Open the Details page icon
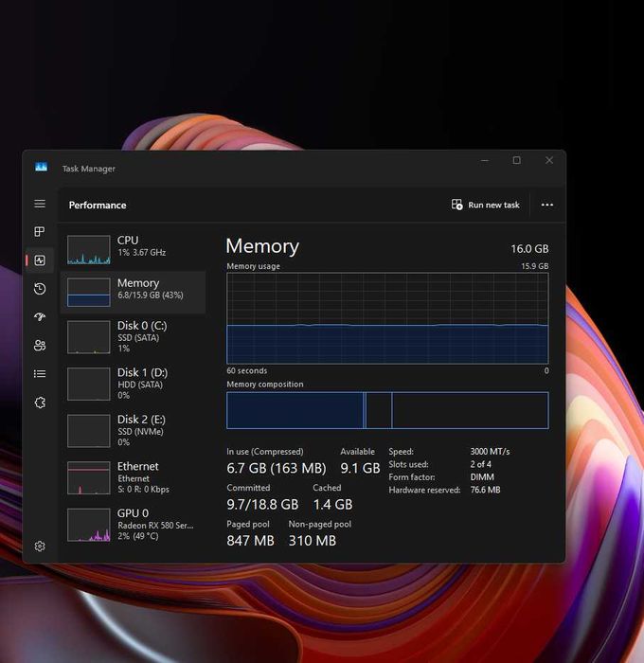This screenshot has height=663, width=644. (x=40, y=374)
